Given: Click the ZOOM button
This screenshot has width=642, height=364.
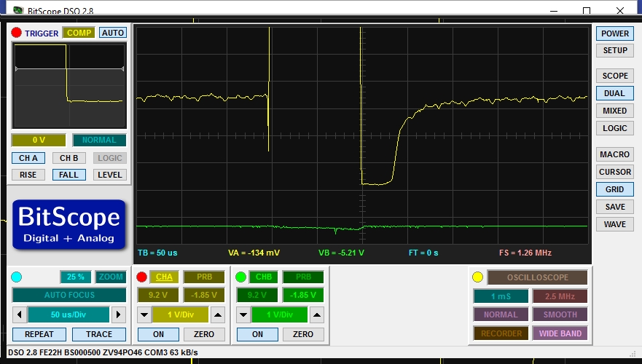Looking at the screenshot, I should (111, 277).
